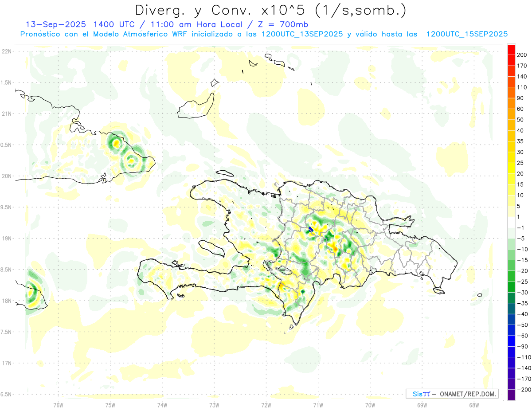
Task: Select the "71W" longitude label
Action: (x=318, y=405)
